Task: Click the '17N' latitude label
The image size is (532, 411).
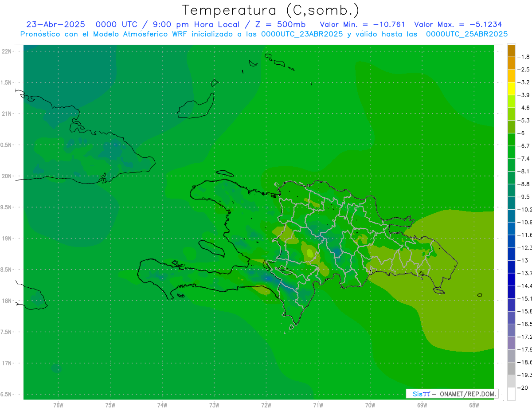Action: click(x=7, y=363)
